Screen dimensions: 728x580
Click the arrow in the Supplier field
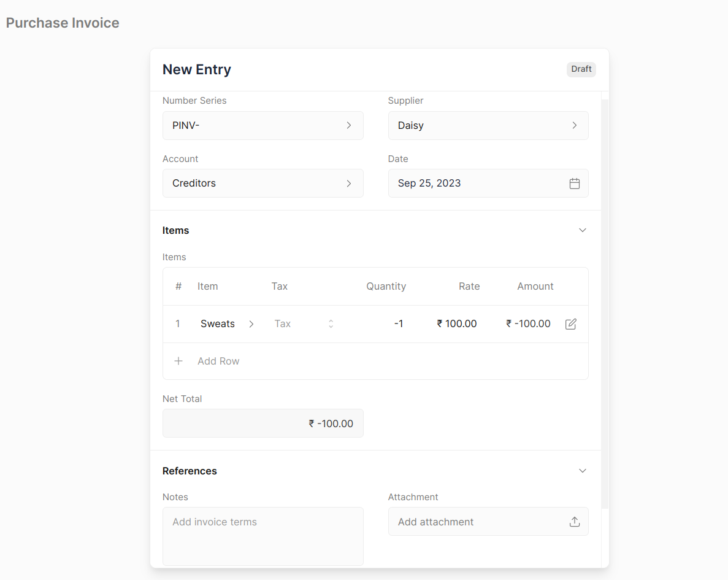574,125
